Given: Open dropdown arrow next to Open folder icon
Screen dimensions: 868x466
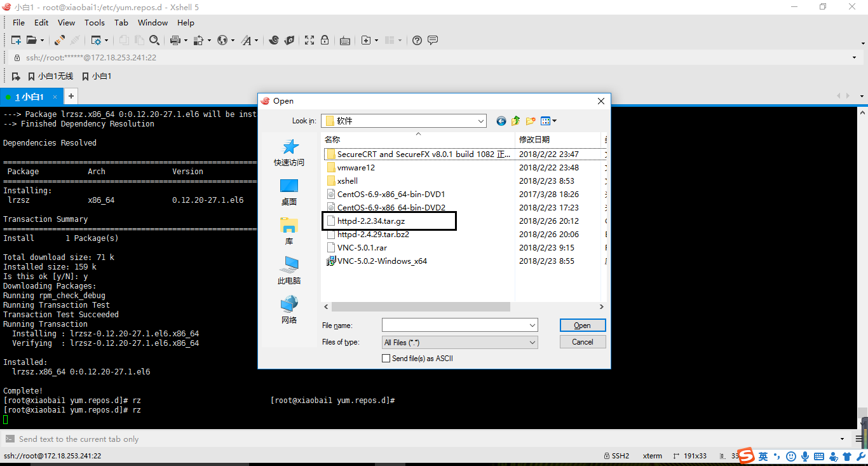Looking at the screenshot, I should click(42, 40).
